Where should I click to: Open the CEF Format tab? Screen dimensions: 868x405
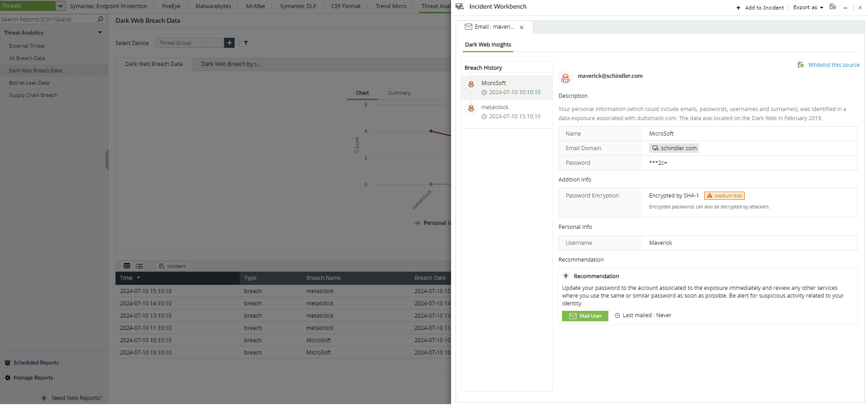346,6
